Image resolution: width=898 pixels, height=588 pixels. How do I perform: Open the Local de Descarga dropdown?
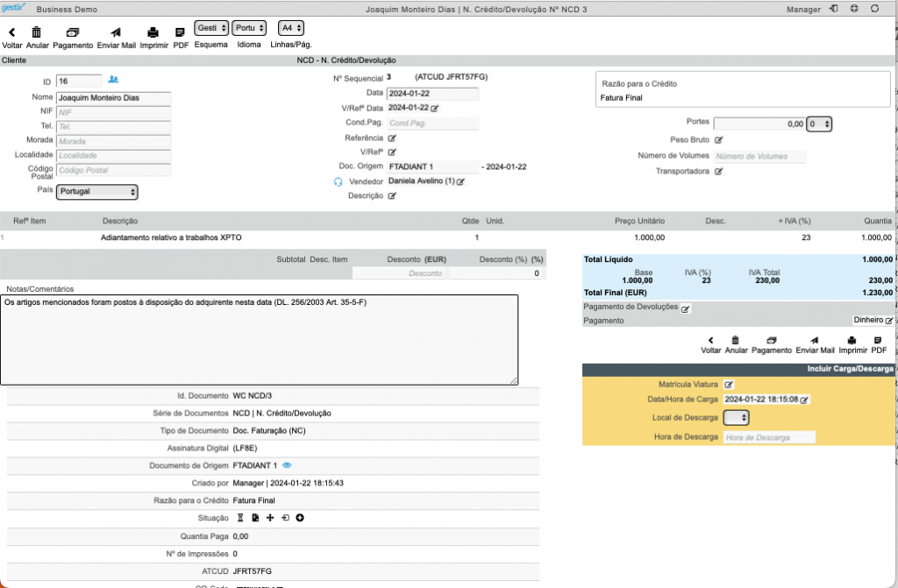737,418
